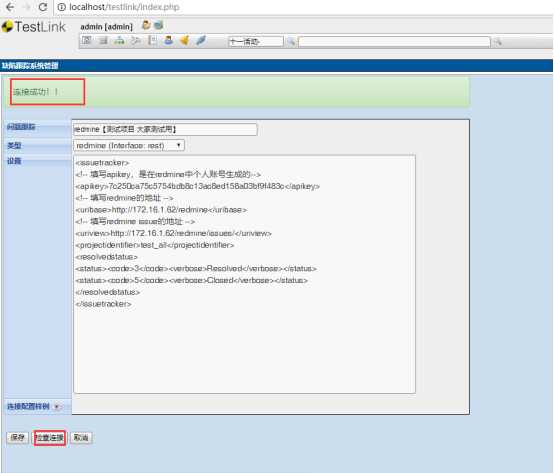The height and width of the screenshot is (473, 554).
Task: Click the 保存 (Save) button
Action: click(x=17, y=438)
